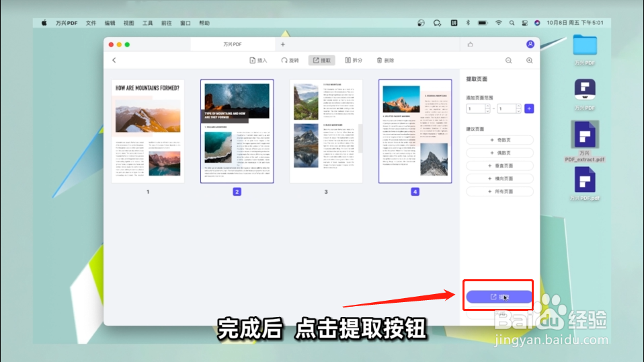Open the 帮助 menu
Viewport: 644px width, 362px height.
(204, 23)
